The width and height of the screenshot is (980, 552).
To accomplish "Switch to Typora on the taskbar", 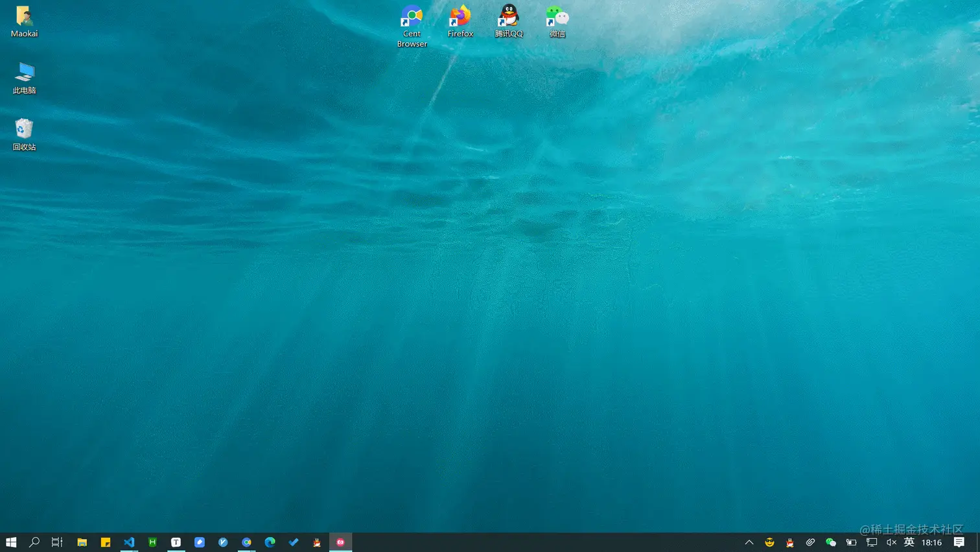I will tap(176, 542).
